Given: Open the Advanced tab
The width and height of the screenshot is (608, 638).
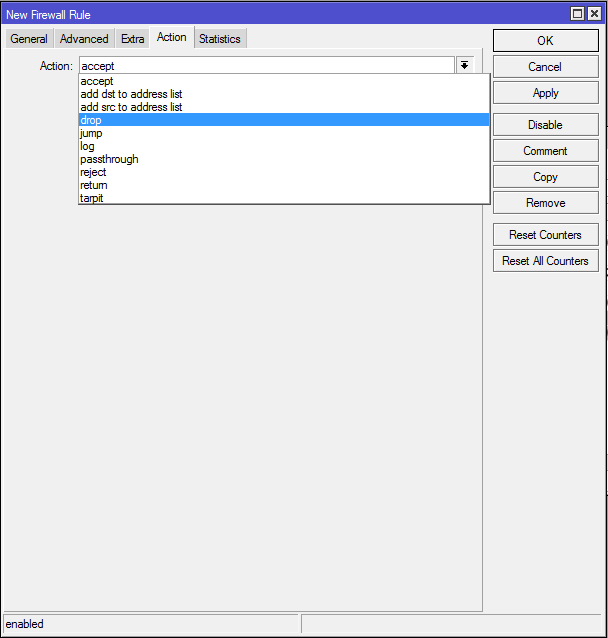Looking at the screenshot, I should [84, 39].
